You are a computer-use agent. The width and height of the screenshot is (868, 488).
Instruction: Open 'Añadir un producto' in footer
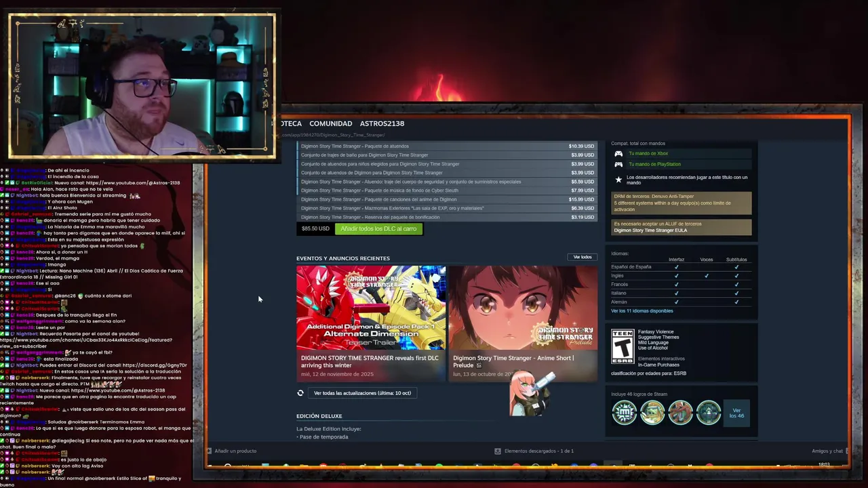click(235, 451)
